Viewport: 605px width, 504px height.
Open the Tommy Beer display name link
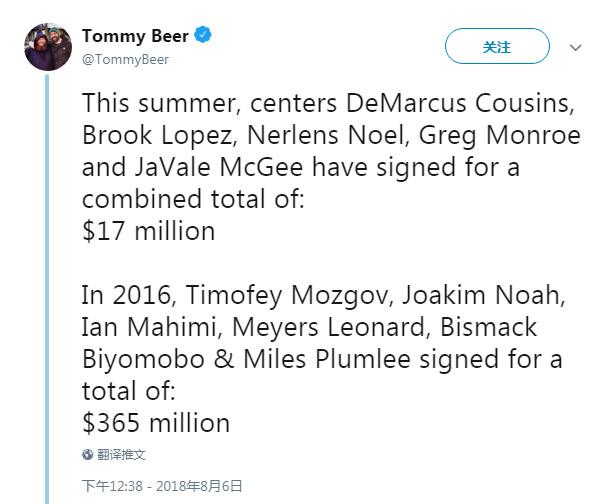coord(135,36)
